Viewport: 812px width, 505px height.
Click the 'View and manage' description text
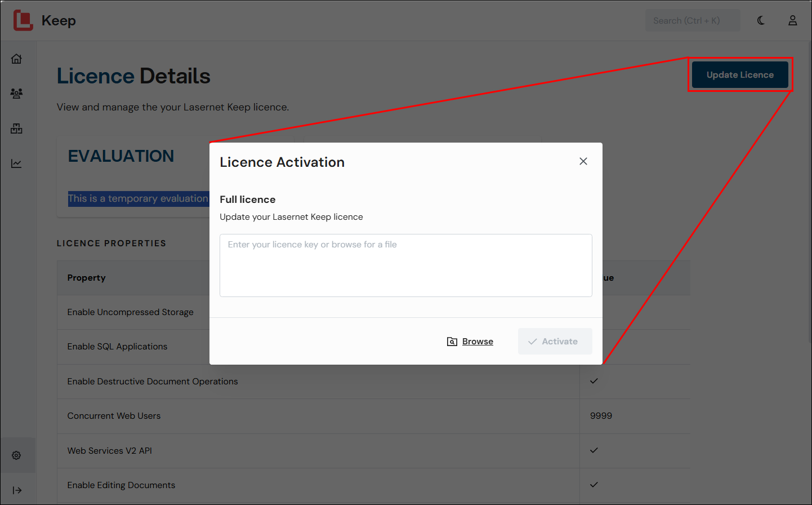coord(173,107)
